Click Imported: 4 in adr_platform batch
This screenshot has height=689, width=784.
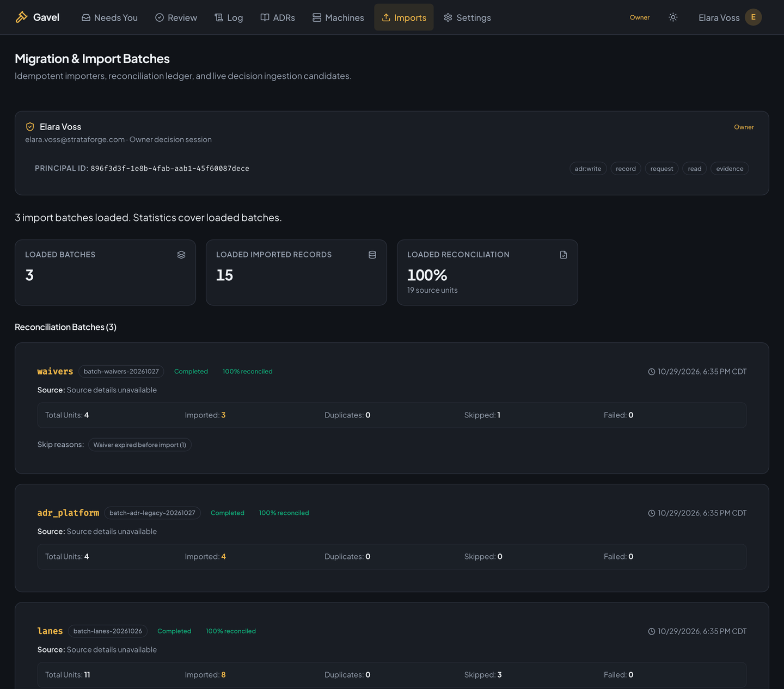pos(205,557)
